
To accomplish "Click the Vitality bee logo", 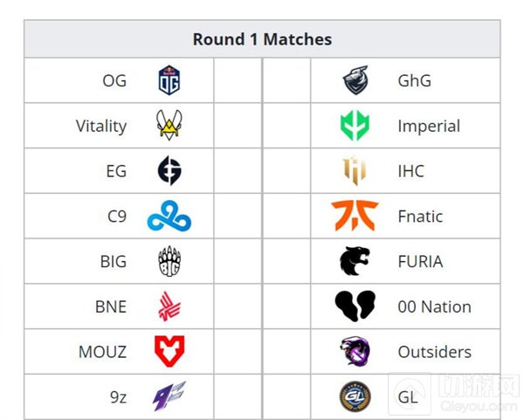I will (169, 126).
